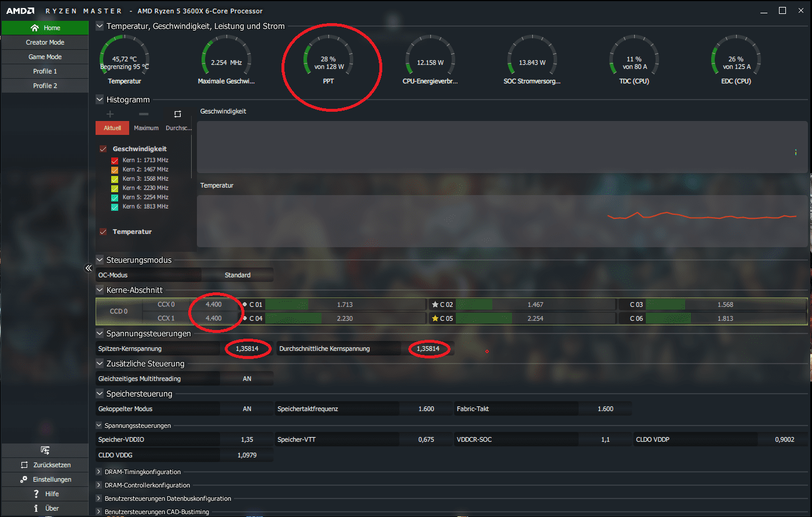
Task: Collapse Temperatur, Geschwindigkeit, Leistung section
Action: pos(100,26)
